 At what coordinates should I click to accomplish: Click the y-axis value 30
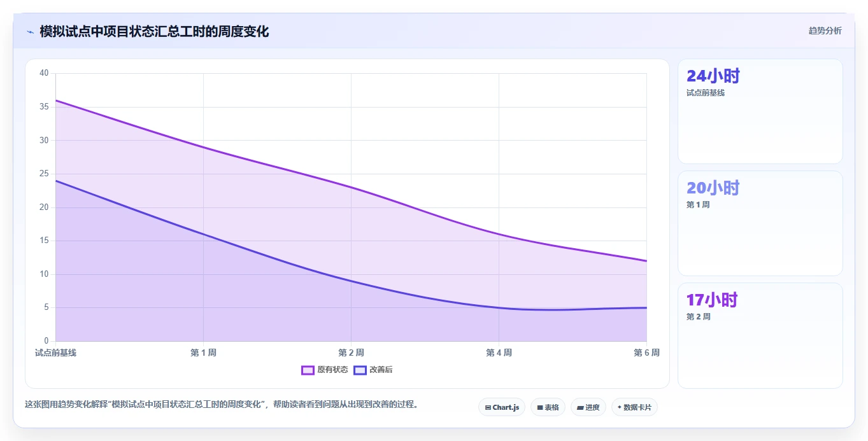pyautogui.click(x=44, y=140)
